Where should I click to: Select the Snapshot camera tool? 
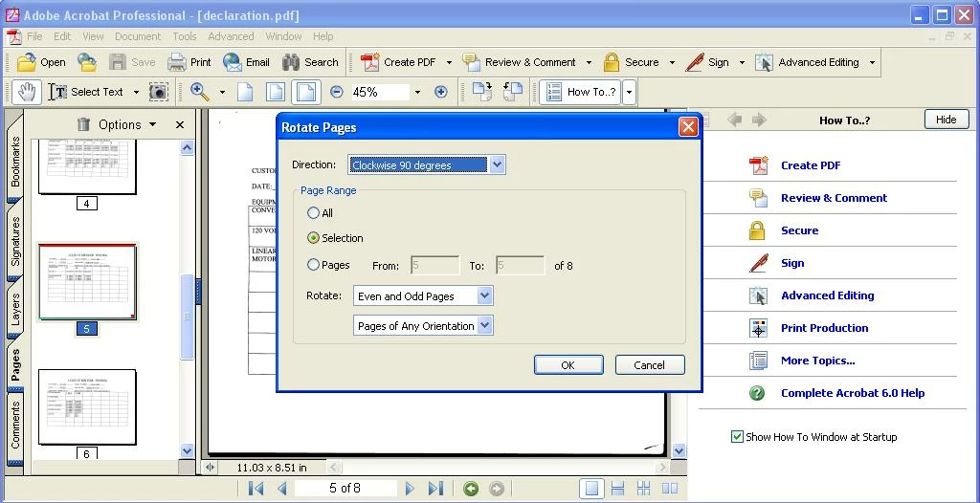(159, 92)
